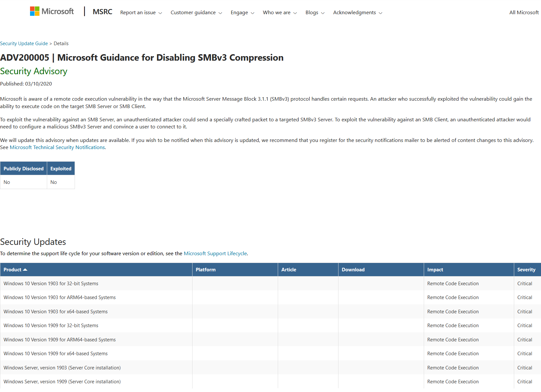Image resolution: width=541 pixels, height=392 pixels.
Task: Expand the Who we are menu
Action: tap(280, 13)
